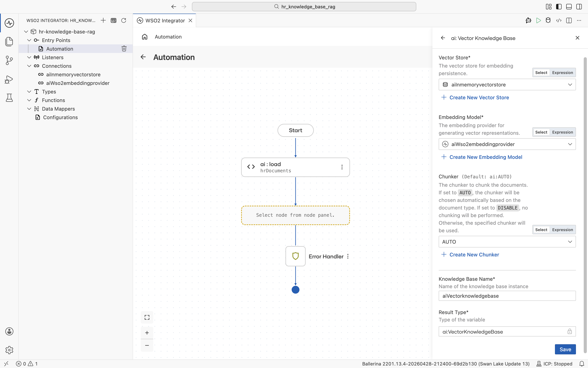Fit diagram to screen icon
Viewport: 588px width, 368px height.
[147, 317]
